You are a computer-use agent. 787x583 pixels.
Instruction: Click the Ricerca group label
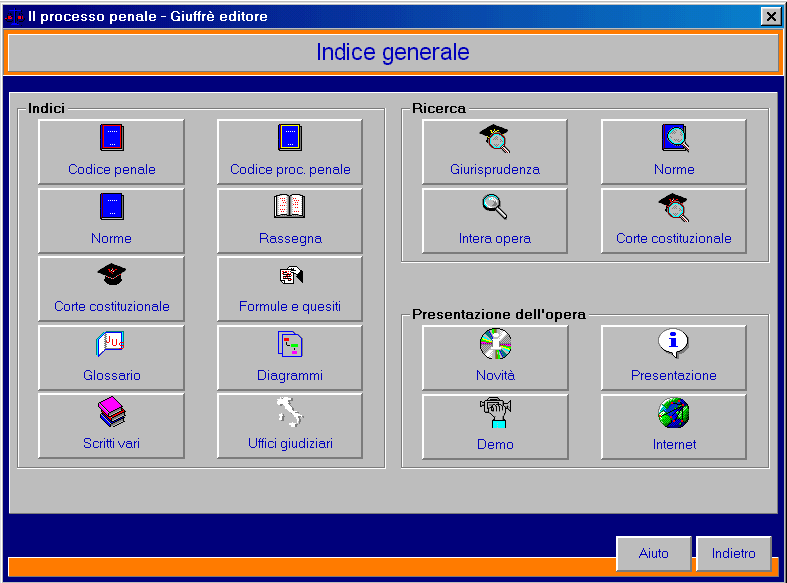point(439,108)
